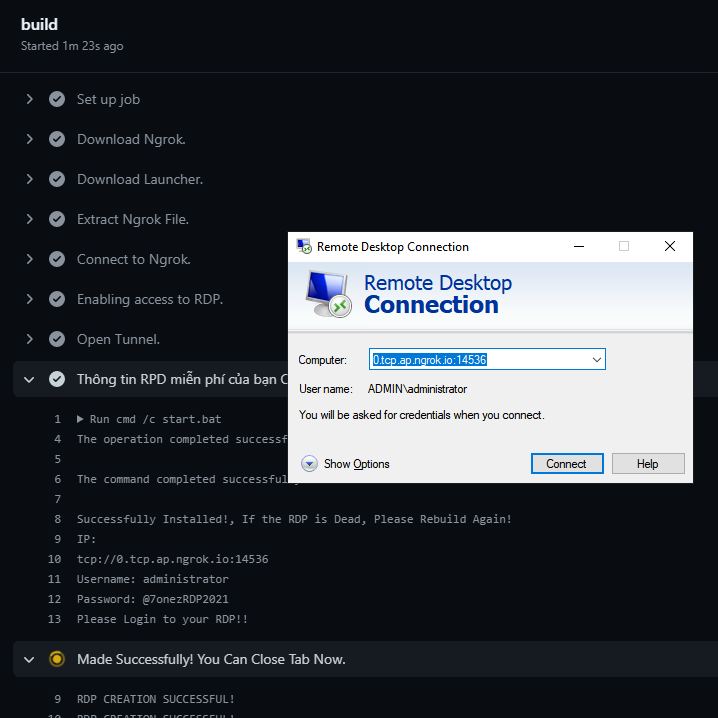
Task: Expand the Extract Ngrok File step chevron
Action: pyautogui.click(x=30, y=219)
